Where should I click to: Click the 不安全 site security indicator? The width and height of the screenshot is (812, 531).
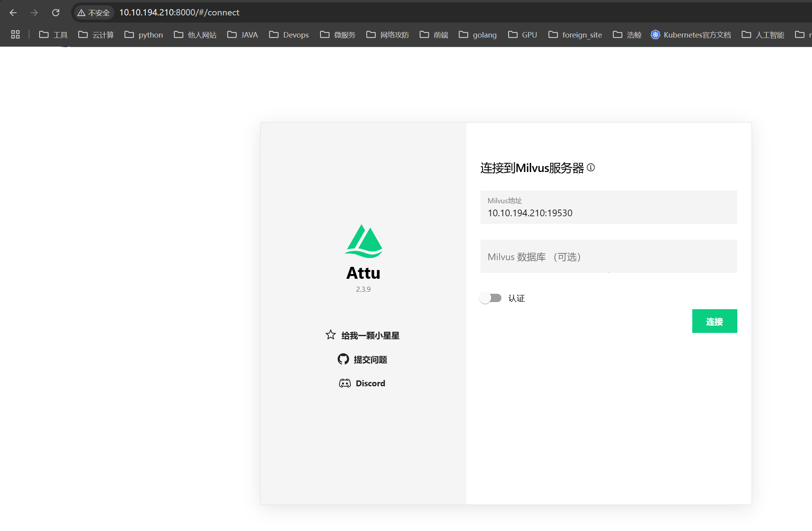tap(94, 13)
